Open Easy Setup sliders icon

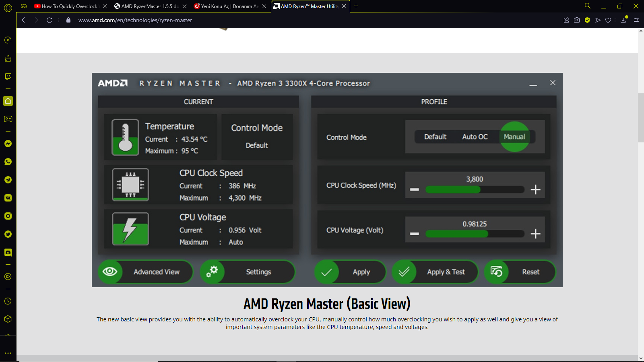click(636, 20)
